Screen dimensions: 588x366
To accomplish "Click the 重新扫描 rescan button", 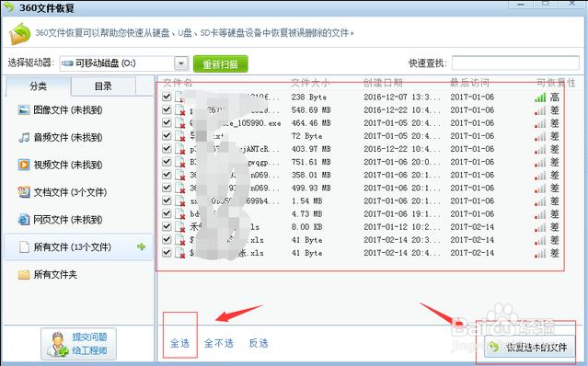I will [221, 63].
